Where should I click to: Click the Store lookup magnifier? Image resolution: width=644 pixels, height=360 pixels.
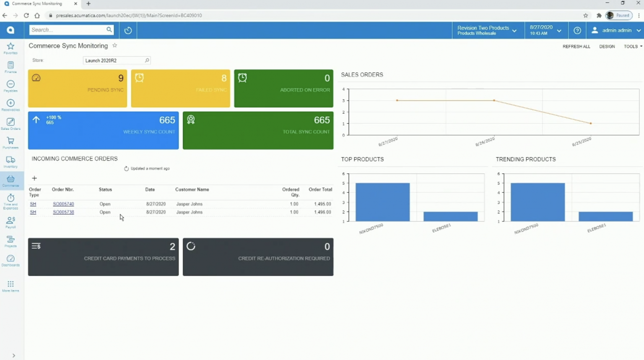click(147, 60)
